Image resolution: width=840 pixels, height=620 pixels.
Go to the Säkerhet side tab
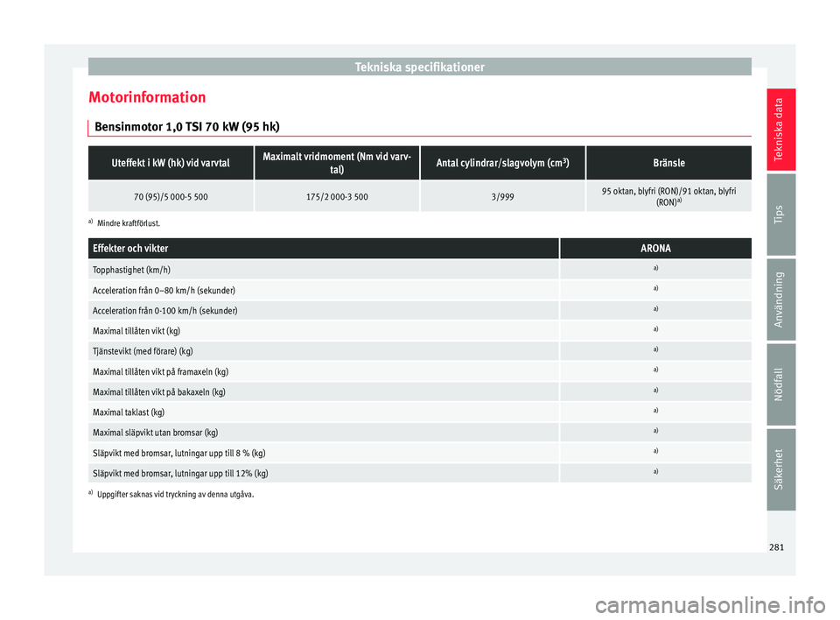click(x=780, y=469)
